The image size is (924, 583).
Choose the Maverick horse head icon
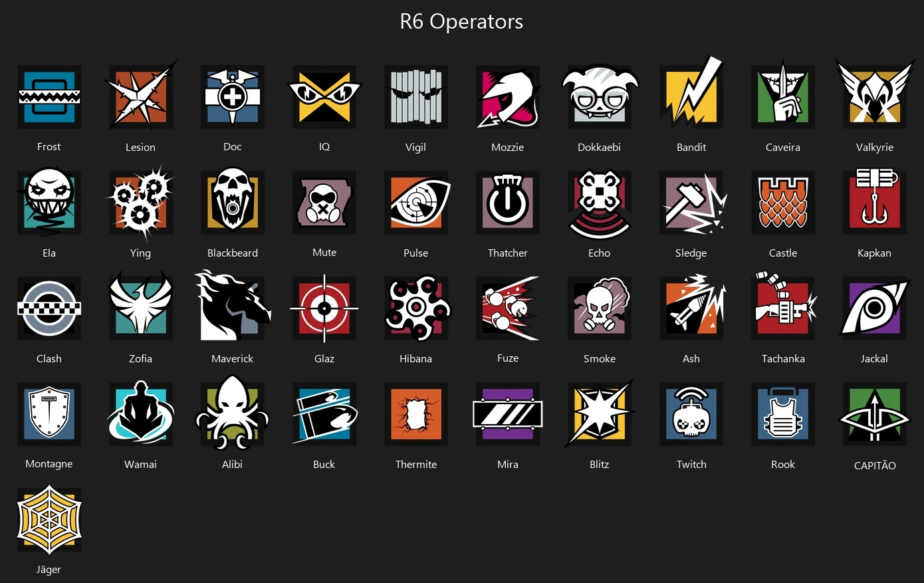pyautogui.click(x=233, y=306)
